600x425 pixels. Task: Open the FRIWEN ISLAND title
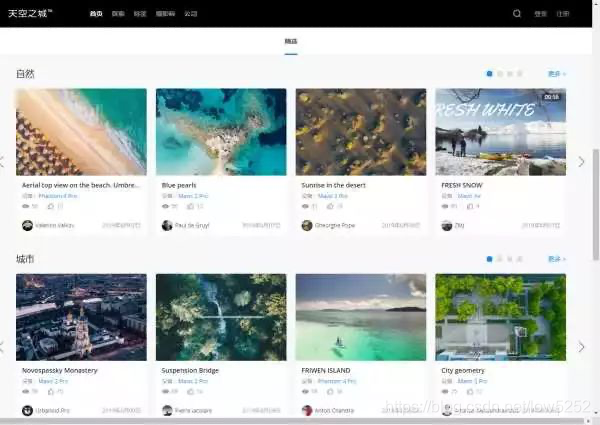[x=326, y=370]
